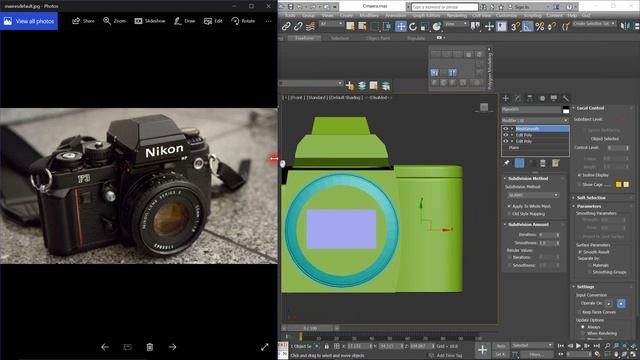The height and width of the screenshot is (360, 640).
Task: Select the Always update option radio
Action: [583, 327]
